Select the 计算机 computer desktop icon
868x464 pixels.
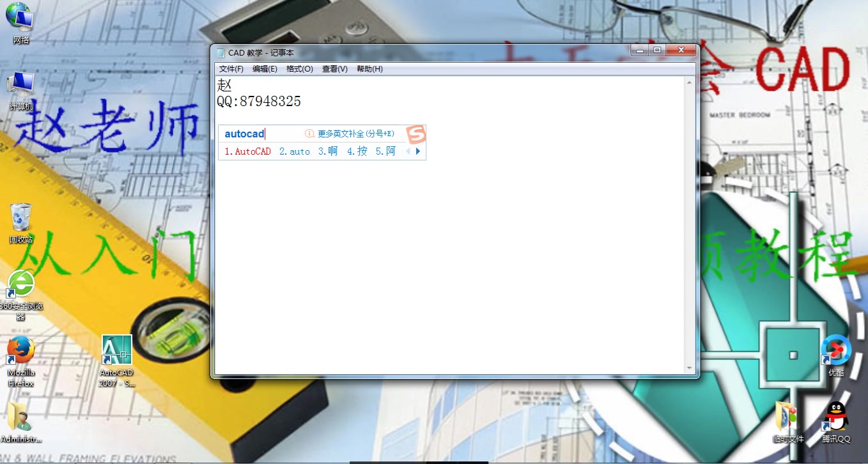pos(21,91)
